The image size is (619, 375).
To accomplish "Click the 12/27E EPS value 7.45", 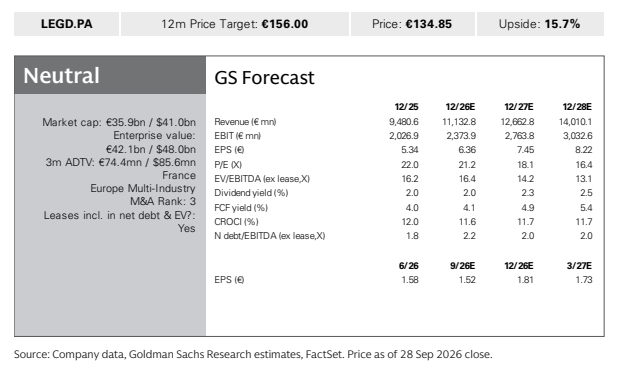I will pyautogui.click(x=525, y=150).
